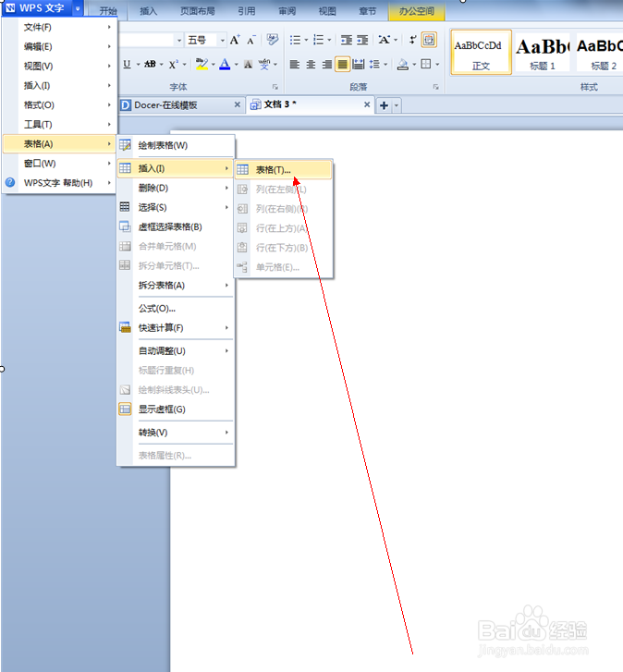Apply the 标题 1 style
Image resolution: width=623 pixels, height=672 pixels.
click(x=542, y=53)
